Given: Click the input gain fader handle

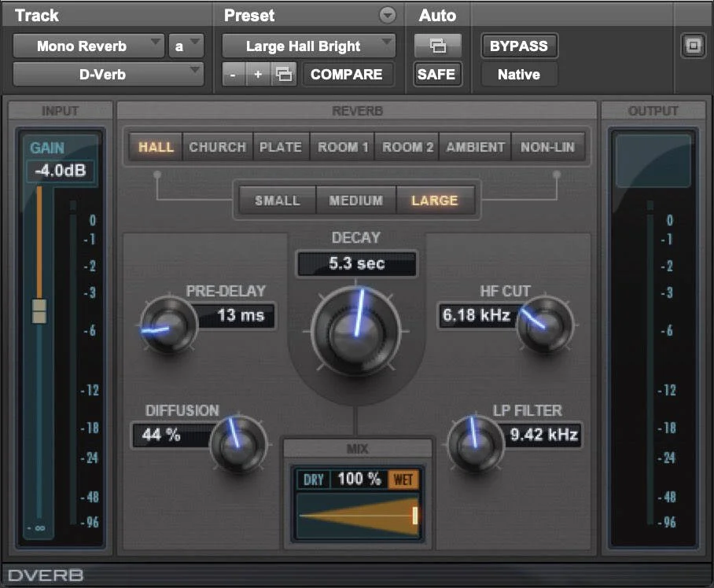Looking at the screenshot, I should [x=39, y=311].
